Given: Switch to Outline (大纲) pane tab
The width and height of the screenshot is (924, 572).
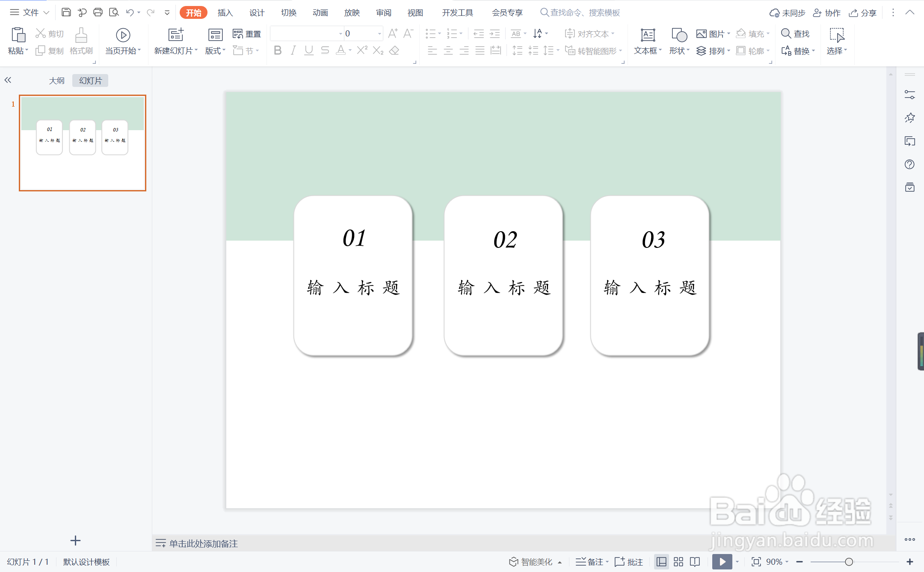Looking at the screenshot, I should (56, 80).
